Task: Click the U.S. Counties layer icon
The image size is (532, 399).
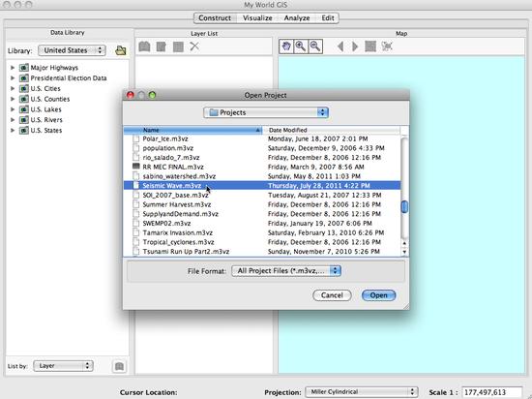Action: (24, 99)
